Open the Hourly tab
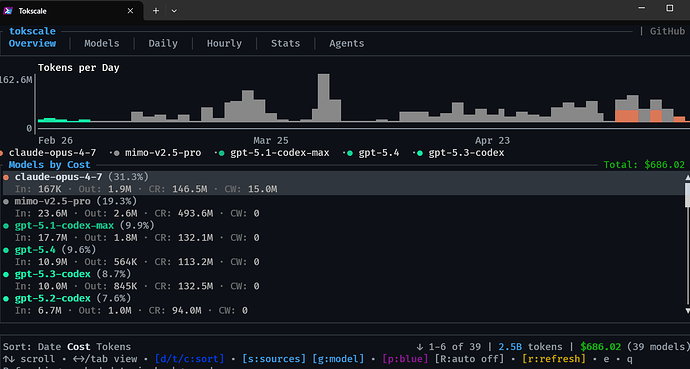Screen dimensions: 690x369 224,43
